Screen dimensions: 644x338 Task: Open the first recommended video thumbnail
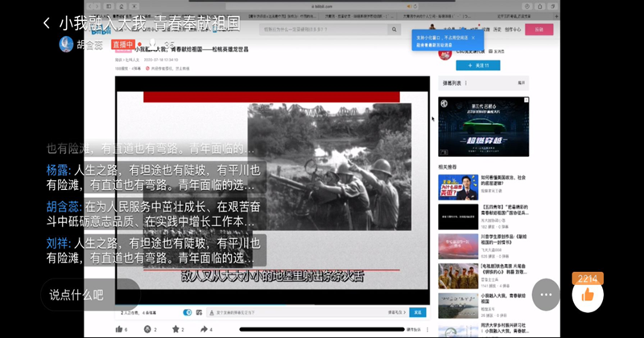click(457, 188)
